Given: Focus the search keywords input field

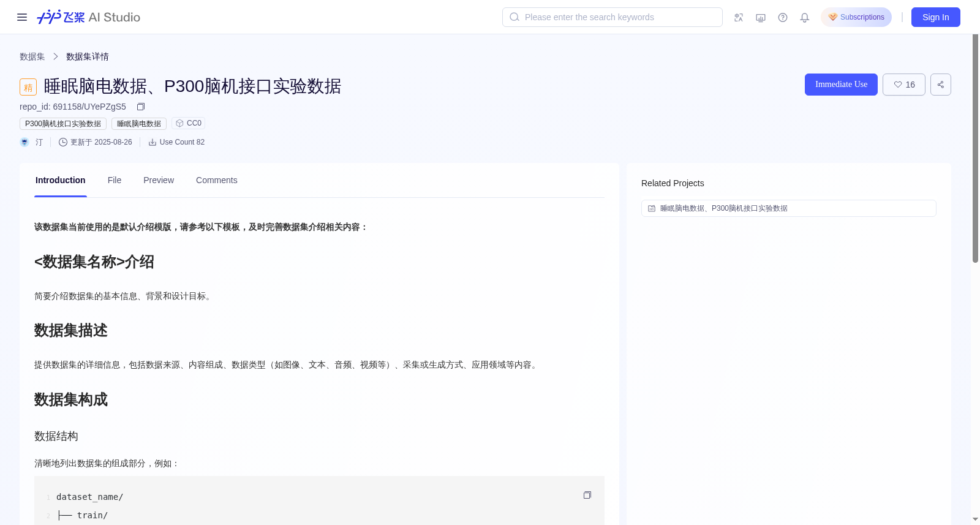Looking at the screenshot, I should [612, 17].
